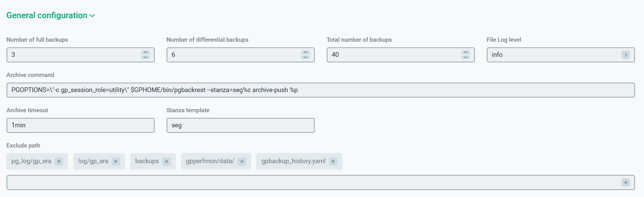Viewport: 644px width, 197px height.
Task: Click into the Archive timeout field
Action: click(x=80, y=125)
